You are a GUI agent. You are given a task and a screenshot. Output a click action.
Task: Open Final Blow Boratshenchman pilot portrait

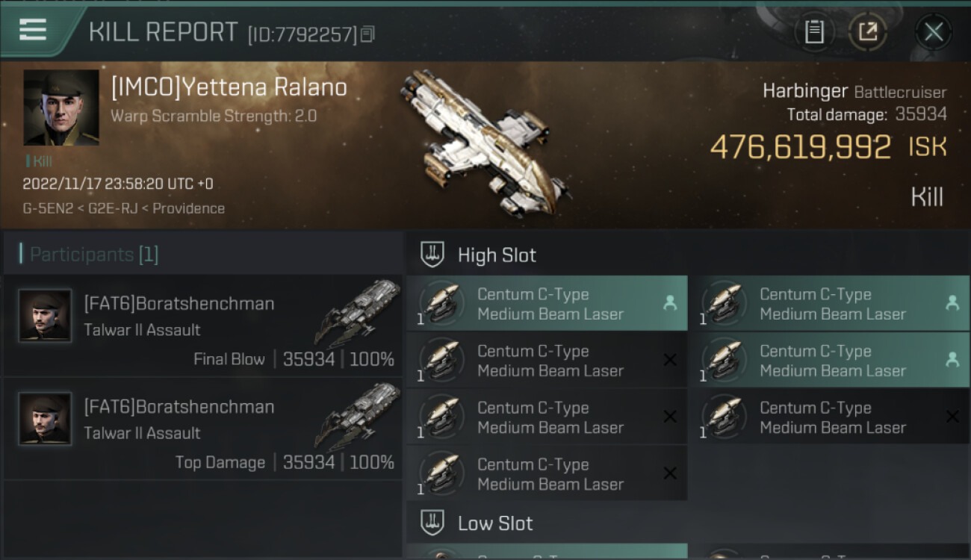point(45,316)
